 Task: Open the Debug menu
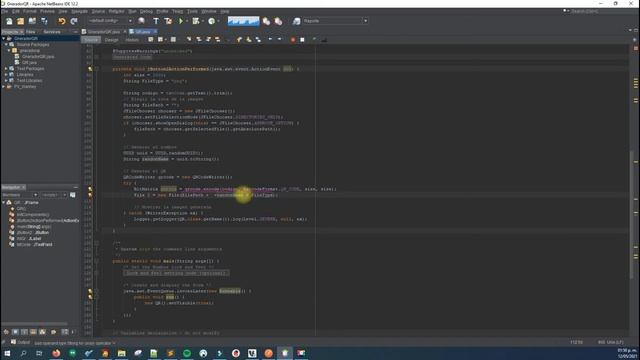point(146,11)
